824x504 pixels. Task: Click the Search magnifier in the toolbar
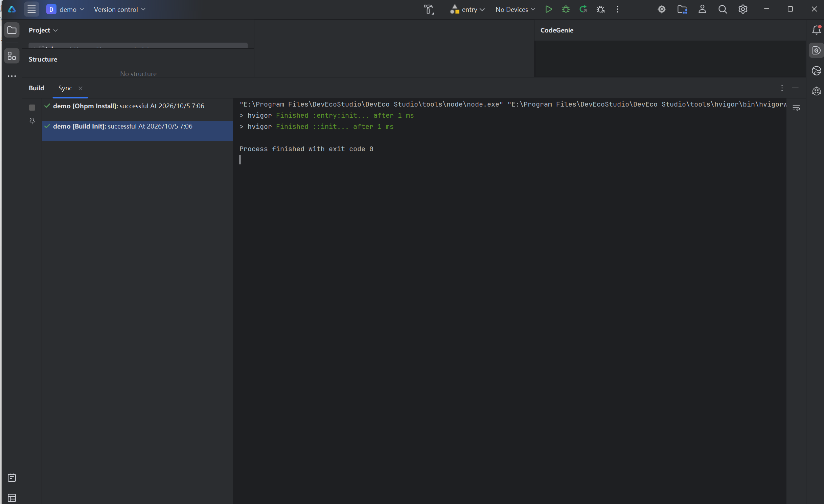723,9
